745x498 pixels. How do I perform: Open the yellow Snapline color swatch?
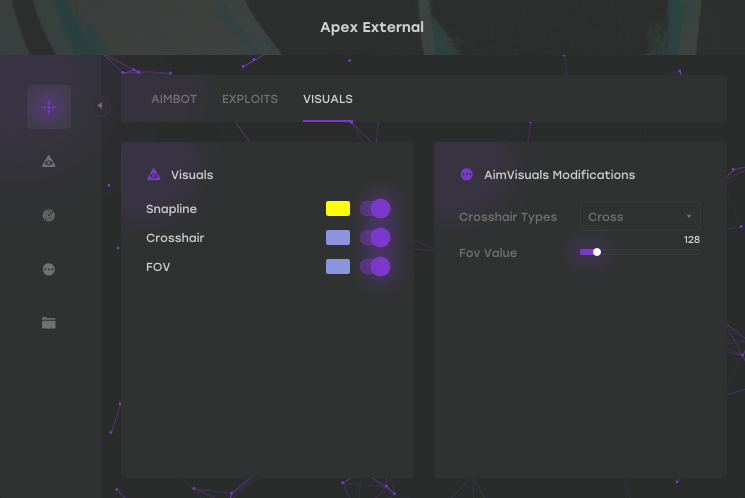pyautogui.click(x=338, y=209)
